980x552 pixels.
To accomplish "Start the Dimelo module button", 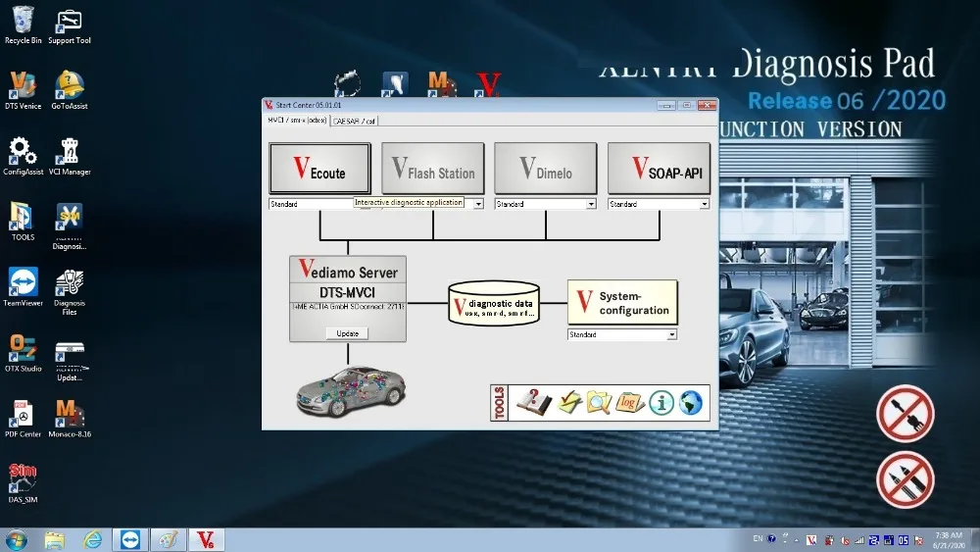I will pos(546,169).
